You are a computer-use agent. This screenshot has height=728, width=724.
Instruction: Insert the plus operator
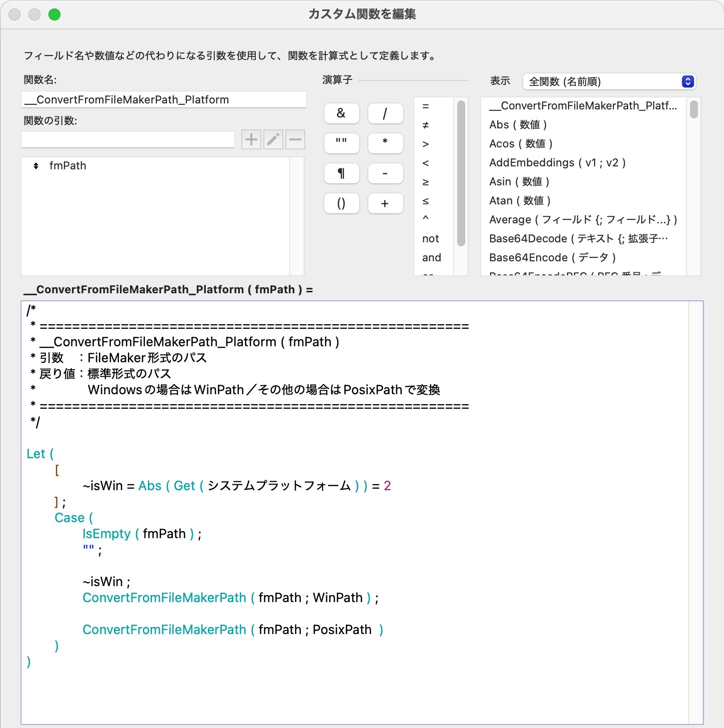click(x=385, y=203)
